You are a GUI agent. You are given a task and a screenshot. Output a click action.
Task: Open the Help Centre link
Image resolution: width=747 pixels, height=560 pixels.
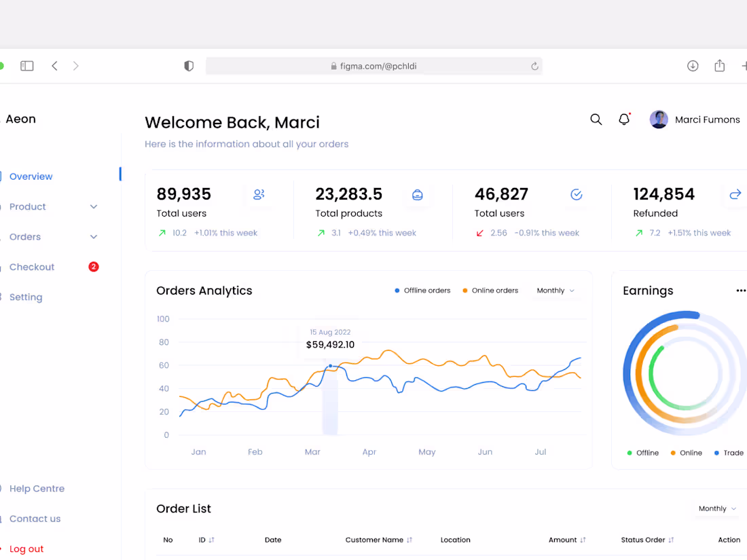pos(37,488)
